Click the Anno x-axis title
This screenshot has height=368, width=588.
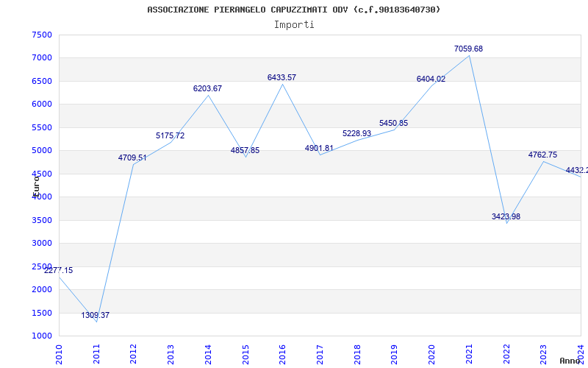coord(570,361)
